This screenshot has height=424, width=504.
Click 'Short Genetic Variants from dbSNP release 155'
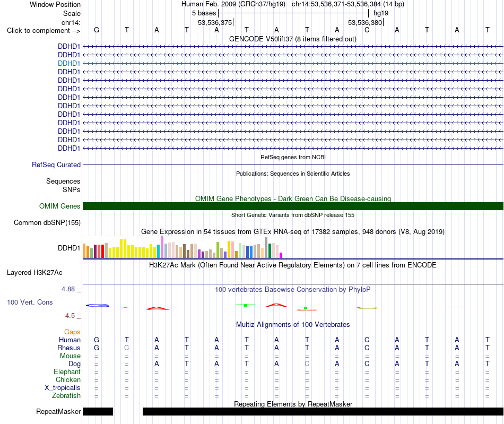[x=293, y=215]
